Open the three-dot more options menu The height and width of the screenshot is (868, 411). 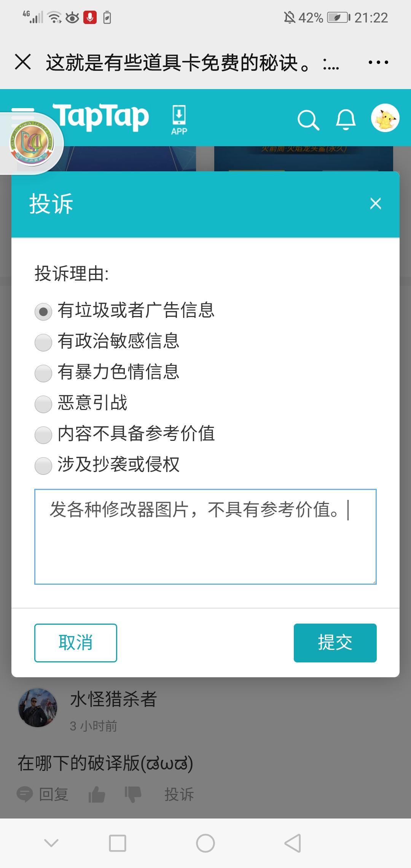[x=378, y=62]
